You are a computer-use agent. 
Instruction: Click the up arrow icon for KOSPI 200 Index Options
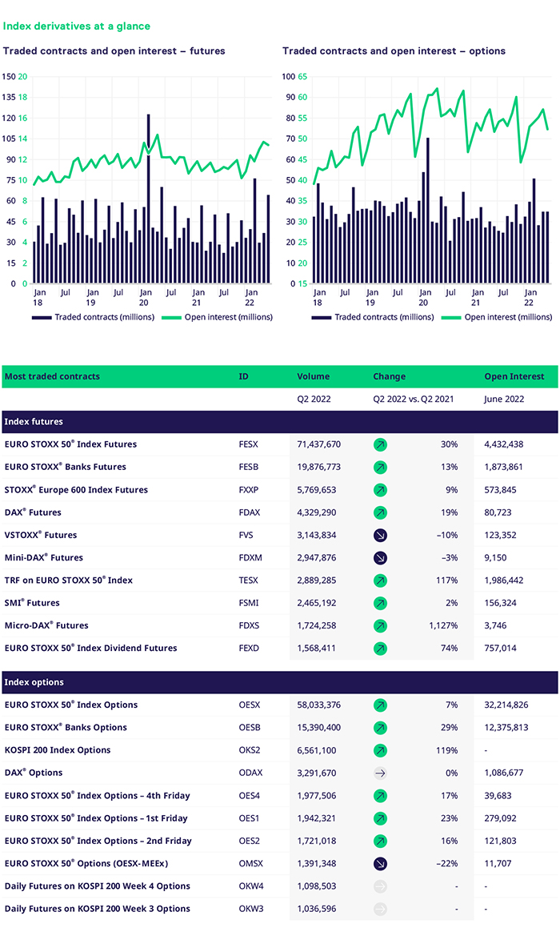pos(380,750)
